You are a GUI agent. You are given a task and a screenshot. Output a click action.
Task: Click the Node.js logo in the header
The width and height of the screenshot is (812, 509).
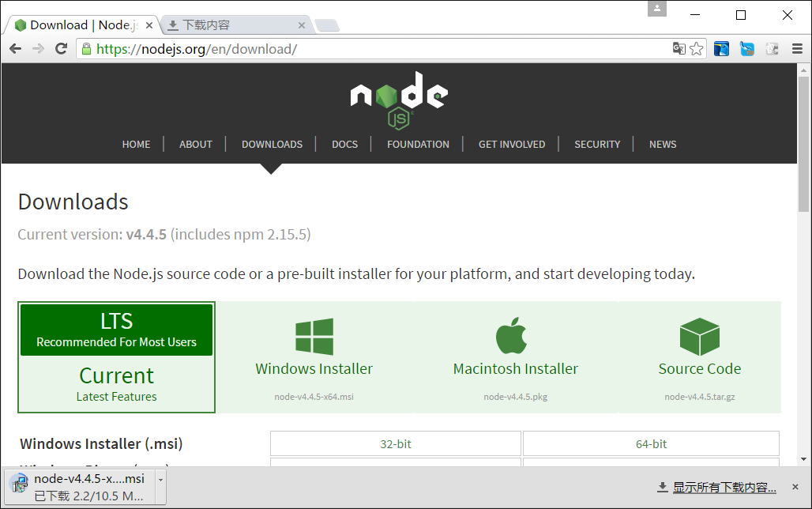tap(399, 100)
